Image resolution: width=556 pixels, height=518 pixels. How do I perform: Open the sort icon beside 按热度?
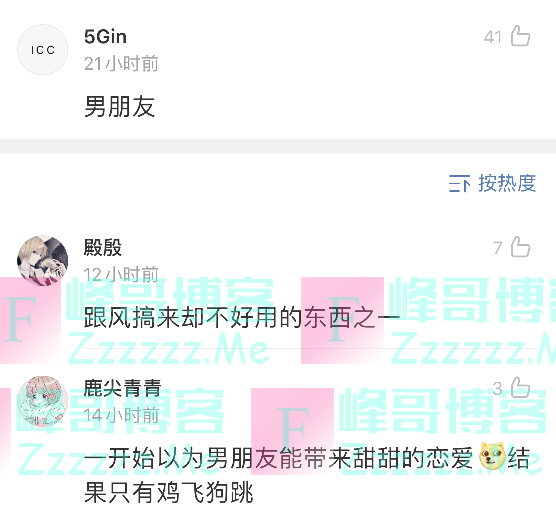459,183
